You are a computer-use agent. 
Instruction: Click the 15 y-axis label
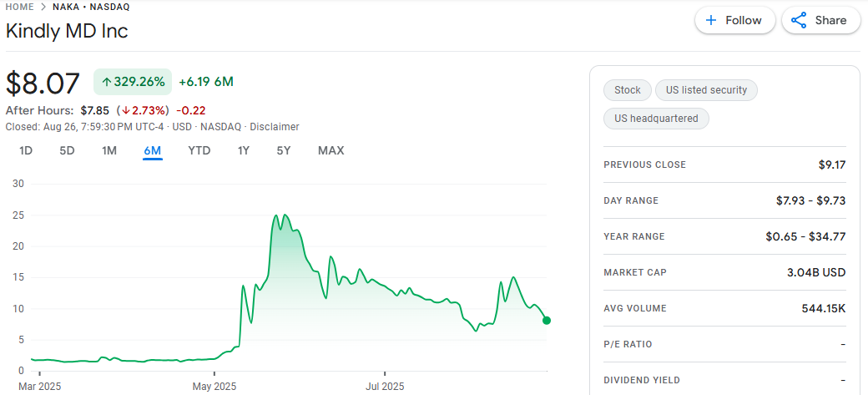(x=18, y=277)
